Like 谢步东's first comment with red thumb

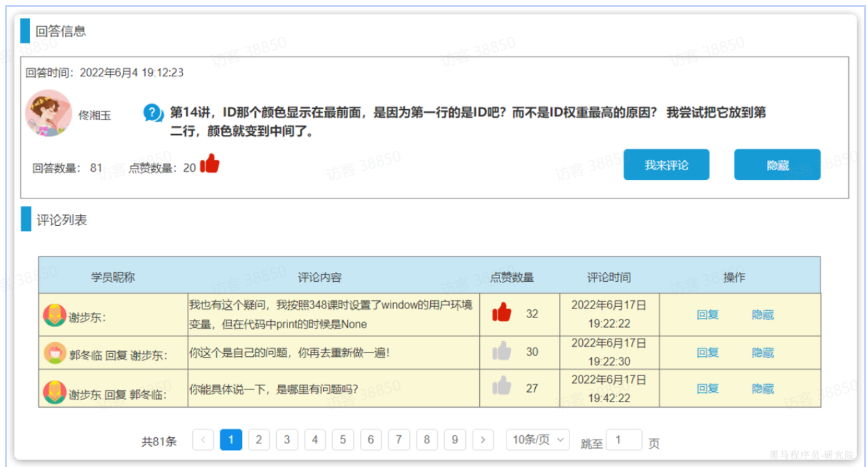501,312
